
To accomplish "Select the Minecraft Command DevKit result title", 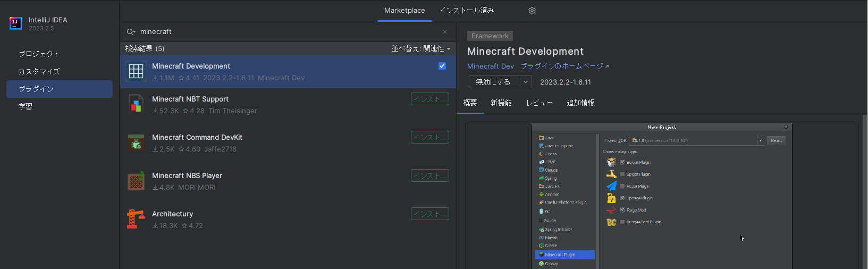I will [197, 137].
